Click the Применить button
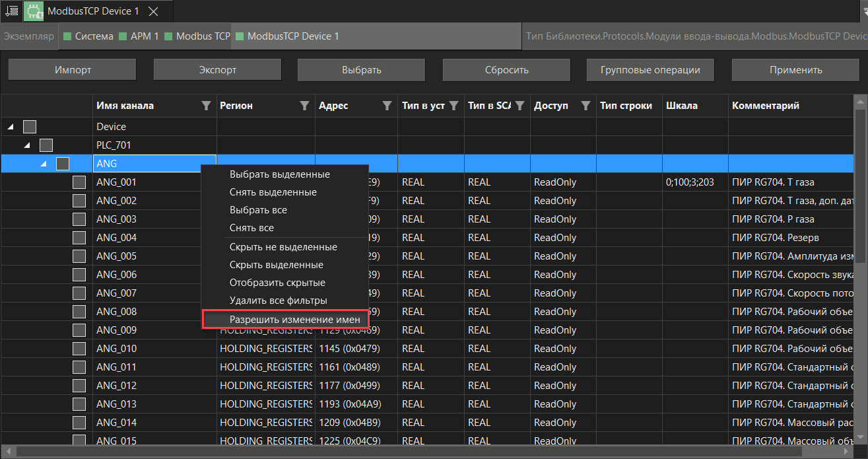 pos(795,70)
